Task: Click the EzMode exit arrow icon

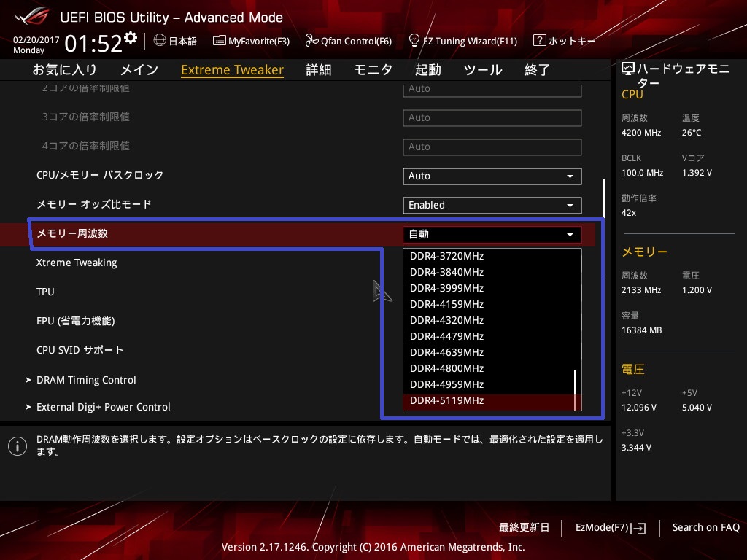Action: [x=639, y=528]
